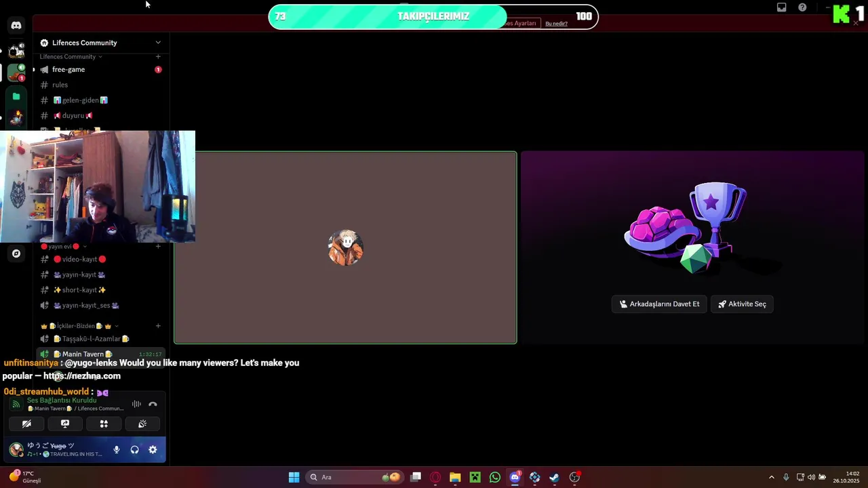Expand the Lifences Community server menu

tap(158, 43)
